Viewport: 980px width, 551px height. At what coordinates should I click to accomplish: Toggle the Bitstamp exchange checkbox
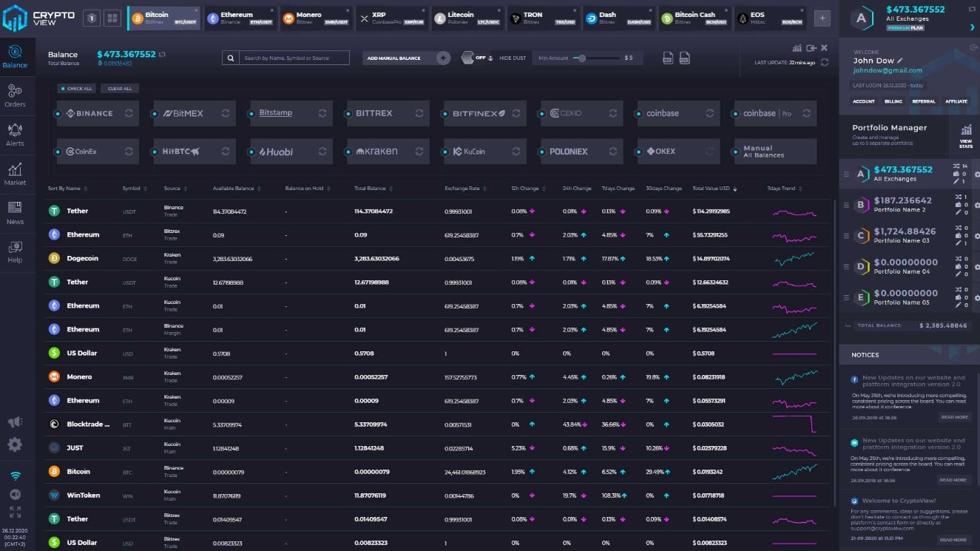[x=252, y=114]
